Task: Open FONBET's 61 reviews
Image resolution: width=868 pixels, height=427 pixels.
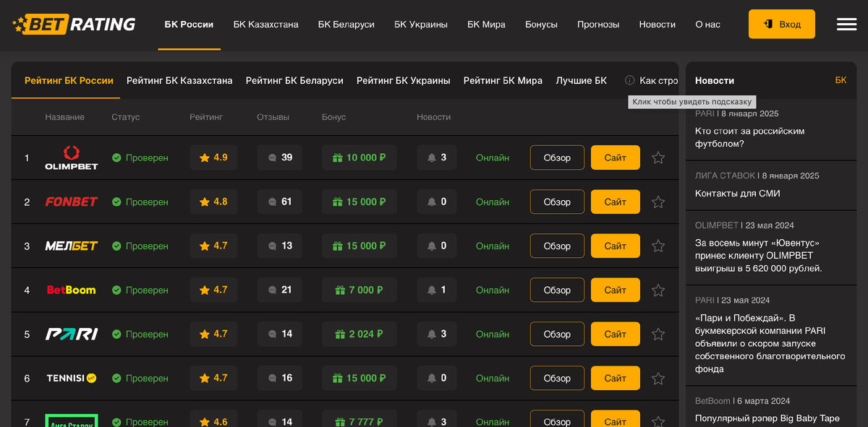Action: click(280, 202)
